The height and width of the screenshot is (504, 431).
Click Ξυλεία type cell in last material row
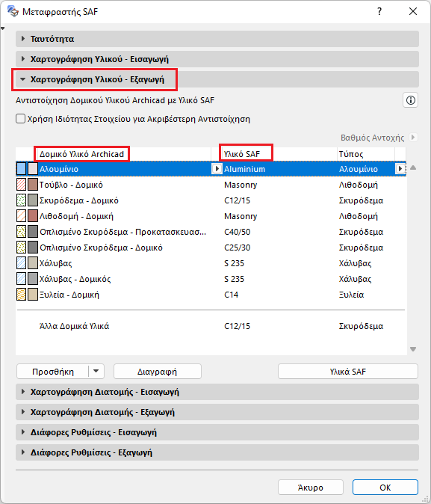coord(351,295)
